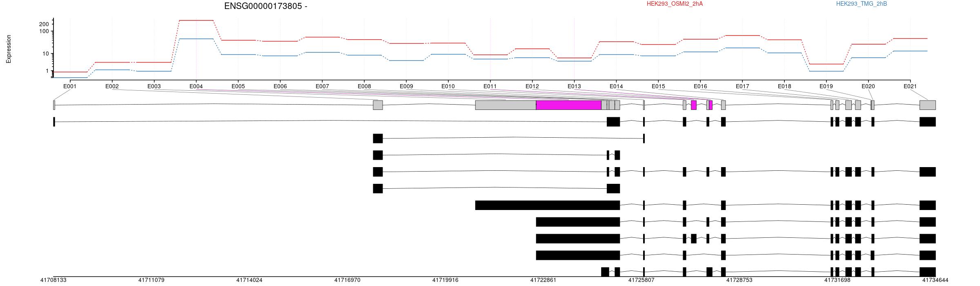Click genomic coordinate 41711079
Viewport: 980px width, 286px height.
click(x=151, y=280)
